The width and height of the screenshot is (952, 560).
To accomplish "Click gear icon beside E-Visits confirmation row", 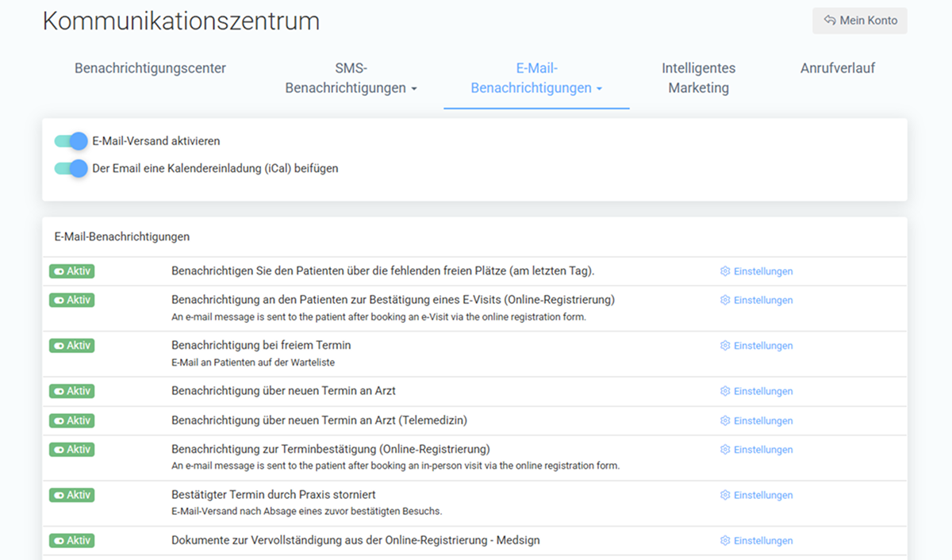I will coord(724,300).
